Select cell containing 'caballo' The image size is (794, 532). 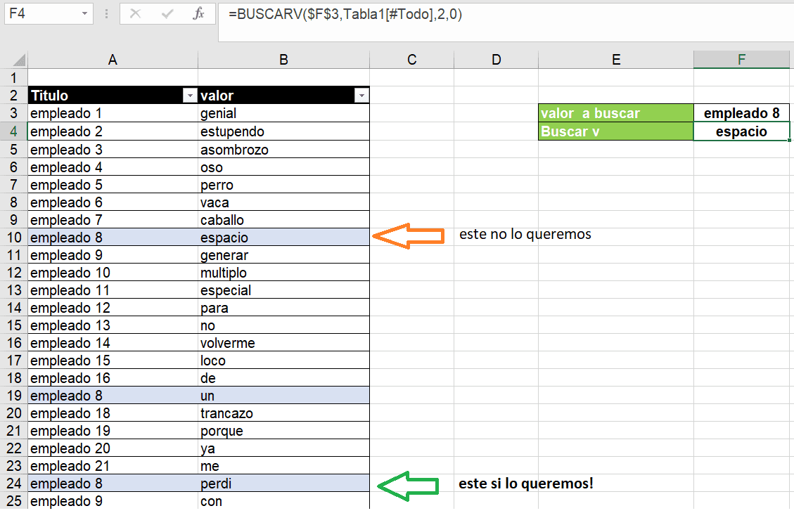tap(283, 220)
